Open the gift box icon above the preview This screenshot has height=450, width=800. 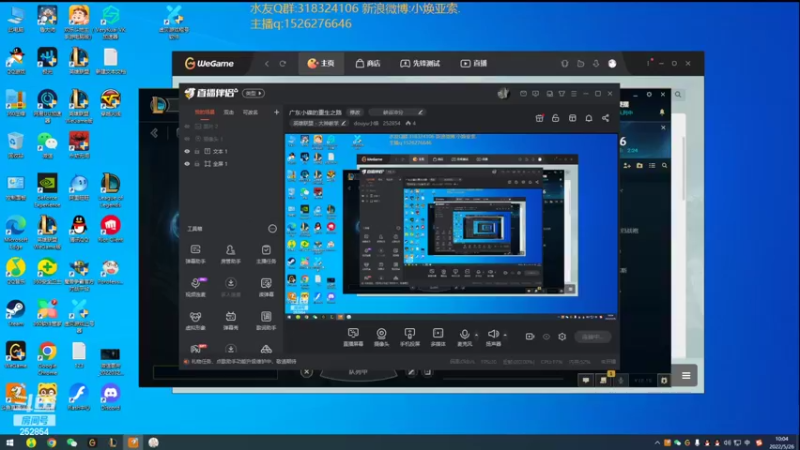[x=539, y=118]
